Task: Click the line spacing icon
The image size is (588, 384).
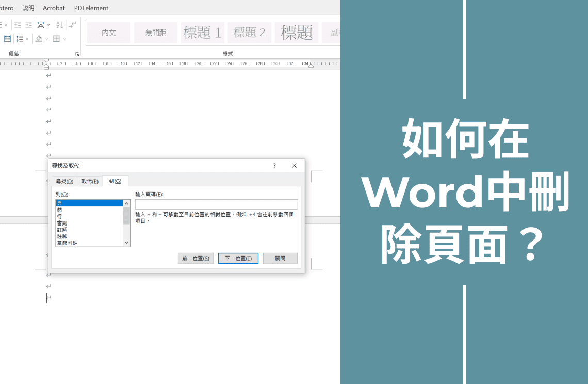Action: click(20, 39)
